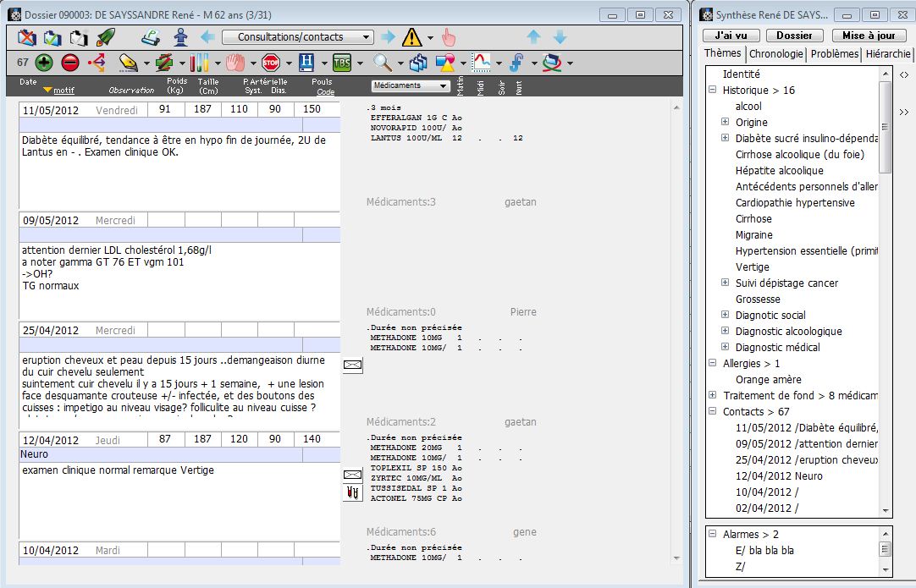The image size is (916, 588).
Task: Click the red minus delete icon
Action: (70, 63)
